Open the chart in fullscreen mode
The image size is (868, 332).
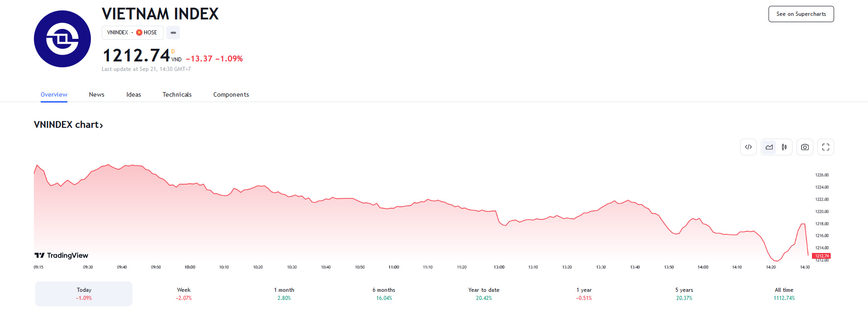coord(826,147)
